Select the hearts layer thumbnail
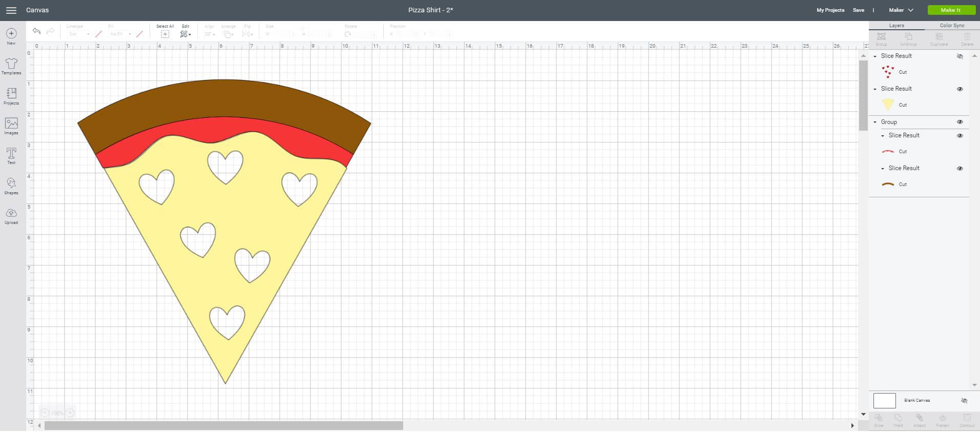 pyautogui.click(x=888, y=72)
